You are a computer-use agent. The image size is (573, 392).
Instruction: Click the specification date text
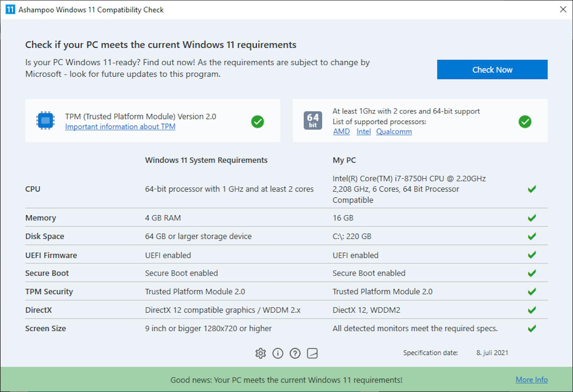point(431,353)
